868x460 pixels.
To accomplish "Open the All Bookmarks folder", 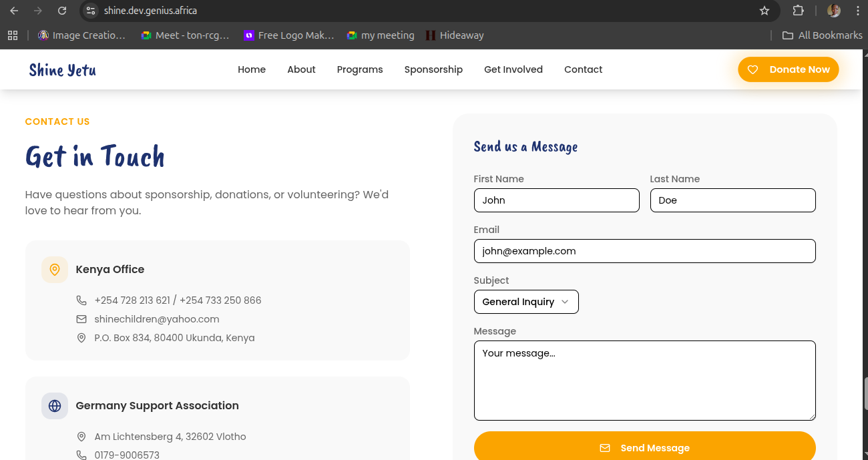I will [823, 35].
